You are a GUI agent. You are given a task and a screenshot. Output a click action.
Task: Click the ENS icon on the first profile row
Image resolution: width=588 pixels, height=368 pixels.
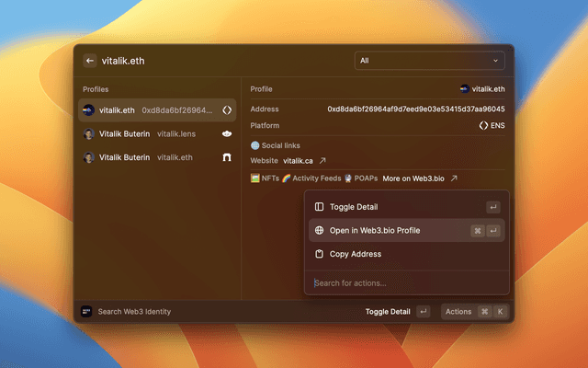pyautogui.click(x=227, y=109)
